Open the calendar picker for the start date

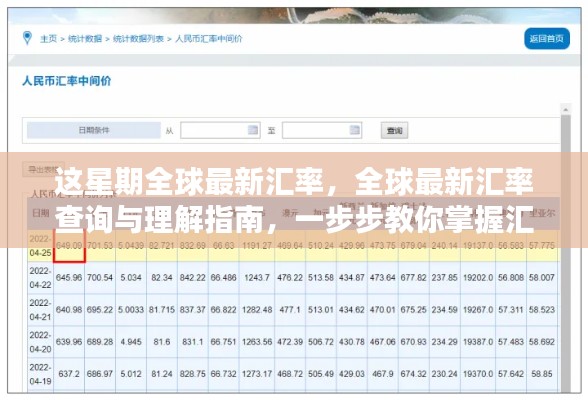253,130
